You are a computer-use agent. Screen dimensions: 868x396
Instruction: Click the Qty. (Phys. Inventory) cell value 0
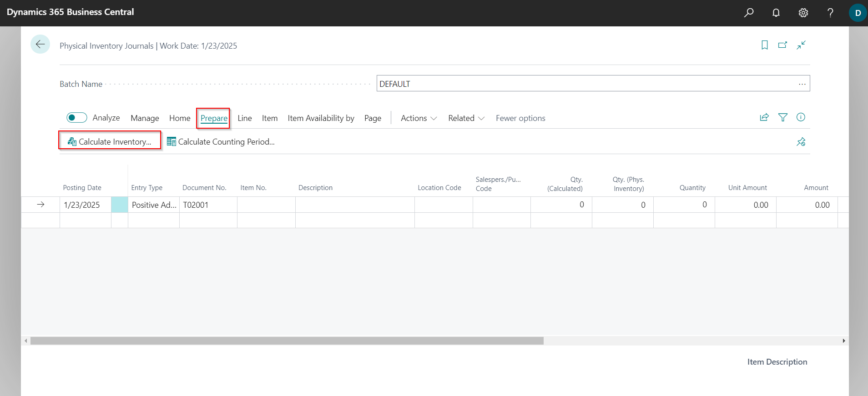[x=623, y=205]
